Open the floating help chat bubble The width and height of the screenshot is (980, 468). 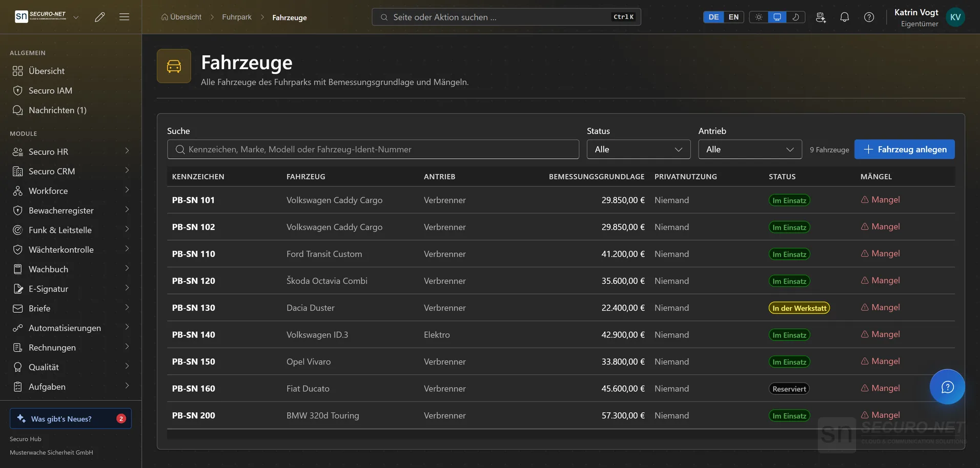(x=947, y=387)
